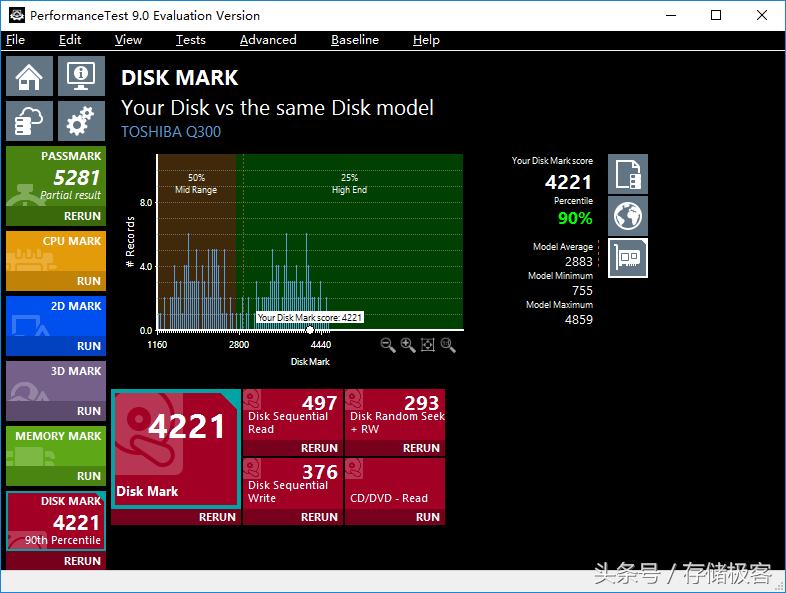The height and width of the screenshot is (593, 786).
Task: Click the document chart view icon
Action: coord(628,174)
